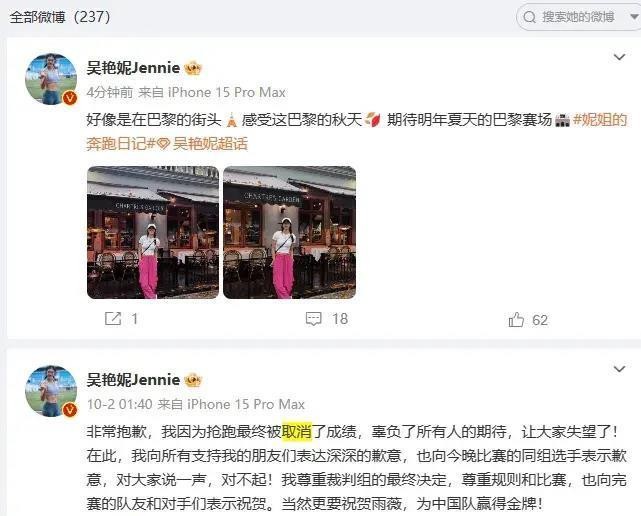Open second post profile avatar
This screenshot has height=516, width=641.
pyautogui.click(x=51, y=391)
